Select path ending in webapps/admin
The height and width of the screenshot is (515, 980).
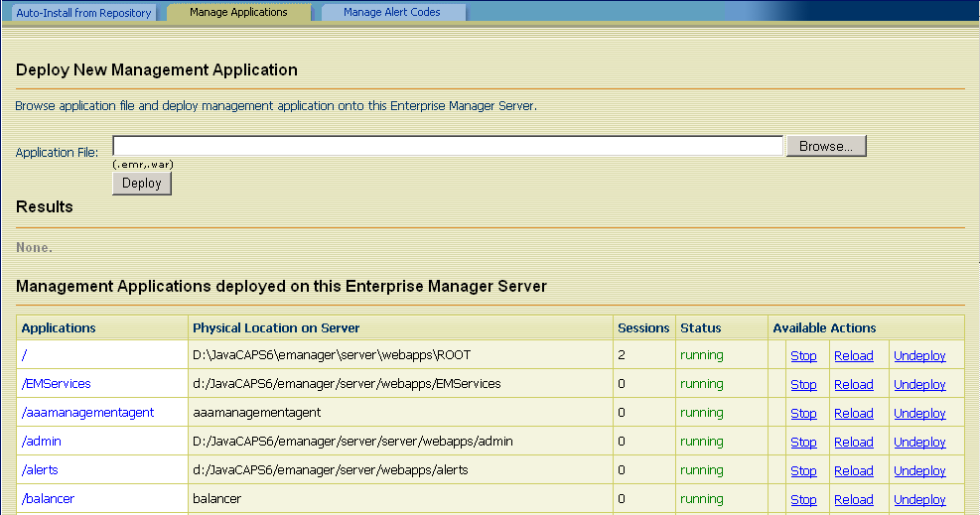click(x=352, y=442)
